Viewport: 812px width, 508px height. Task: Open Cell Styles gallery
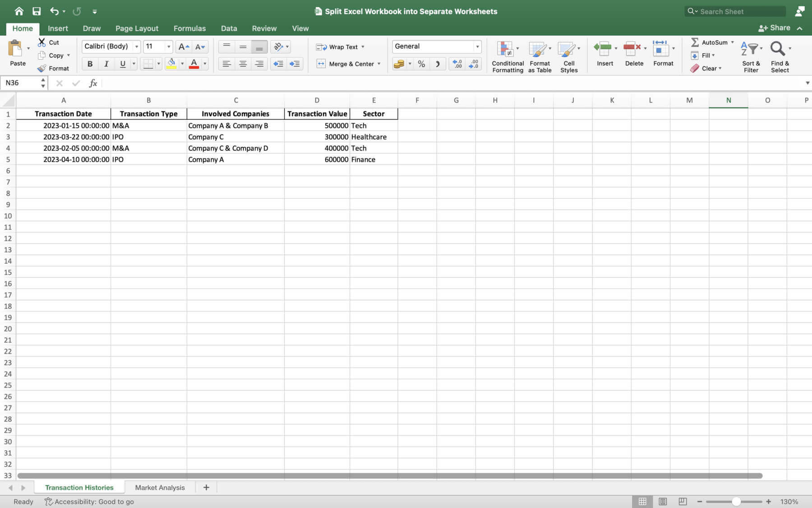(569, 56)
